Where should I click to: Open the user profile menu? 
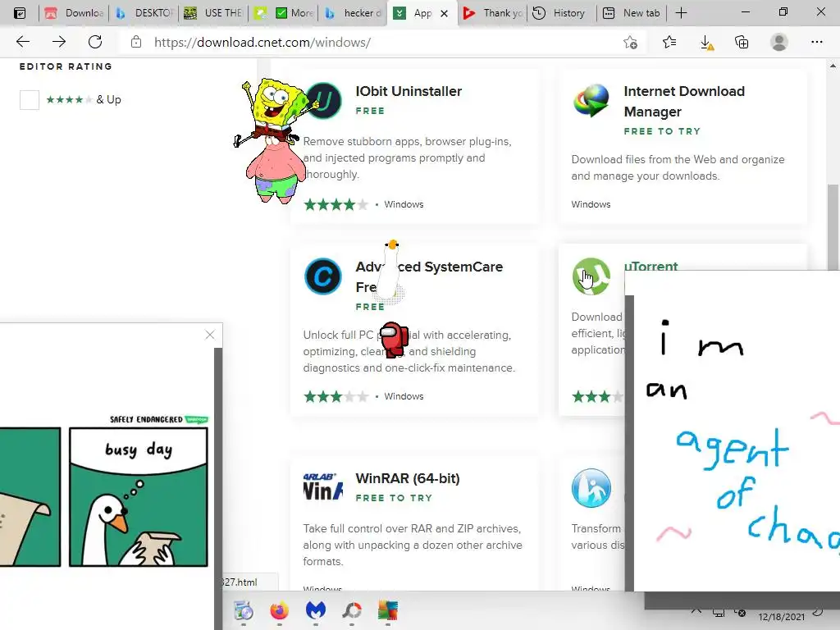[x=779, y=42]
